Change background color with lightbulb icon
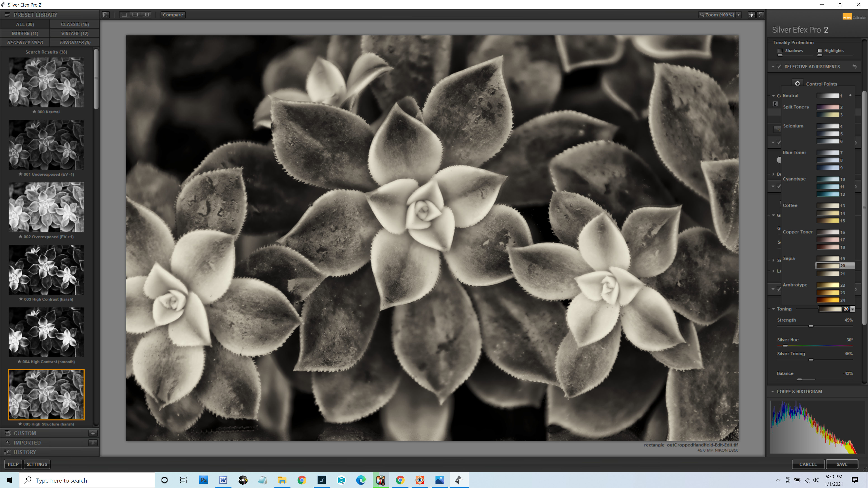The width and height of the screenshot is (868, 488). [x=751, y=15]
